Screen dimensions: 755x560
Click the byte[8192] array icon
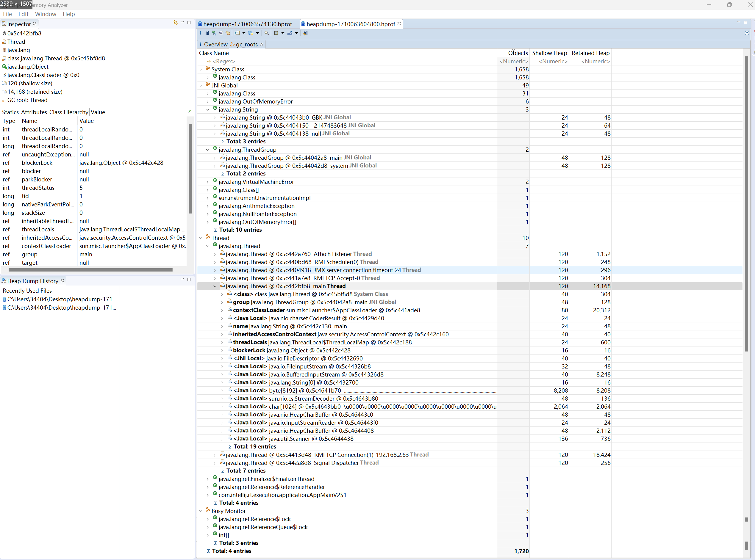coord(230,390)
